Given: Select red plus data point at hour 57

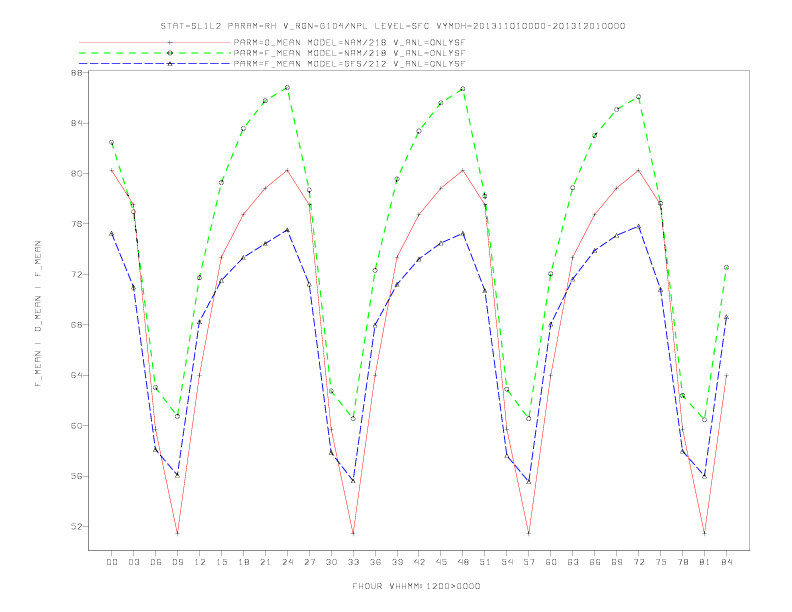Looking at the screenshot, I should pyautogui.click(x=529, y=533).
